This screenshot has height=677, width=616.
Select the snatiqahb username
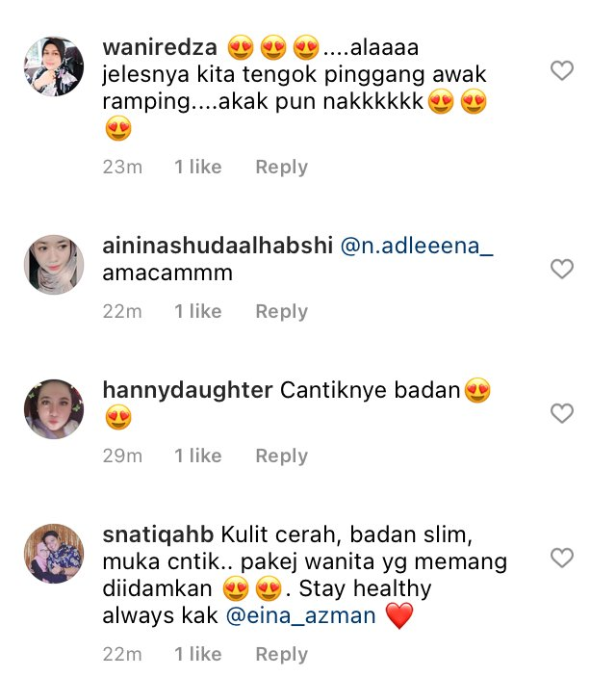pos(158,534)
